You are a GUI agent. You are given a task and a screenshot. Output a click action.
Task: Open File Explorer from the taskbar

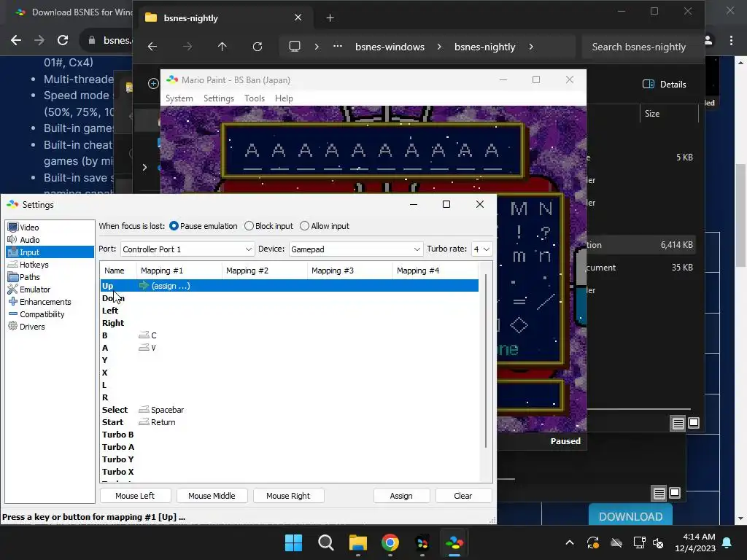(357, 542)
